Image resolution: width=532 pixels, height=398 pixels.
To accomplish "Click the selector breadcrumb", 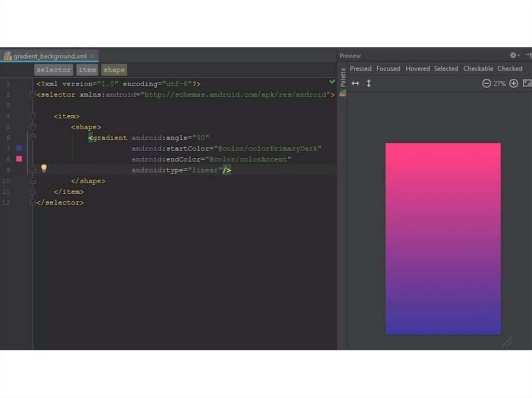I will tap(54, 70).
